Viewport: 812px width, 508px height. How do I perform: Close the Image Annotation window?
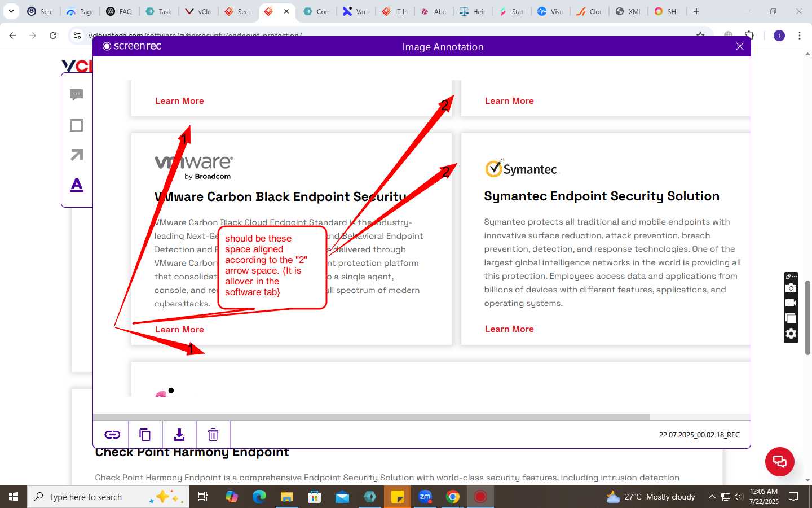coord(740,47)
